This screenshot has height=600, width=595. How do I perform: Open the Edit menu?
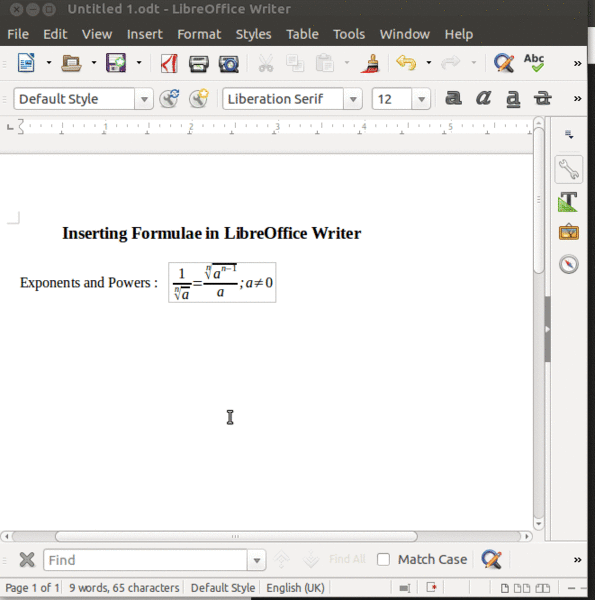pos(55,34)
